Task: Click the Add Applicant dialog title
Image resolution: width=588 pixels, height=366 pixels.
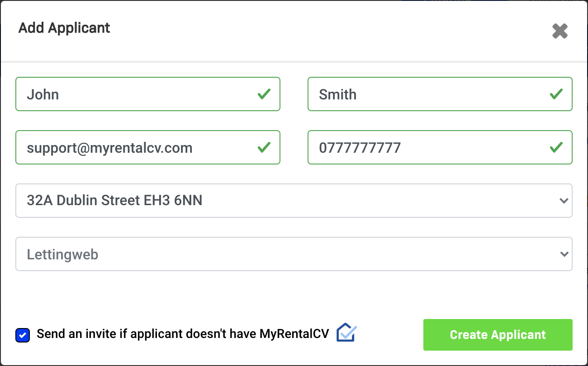Action: (64, 28)
